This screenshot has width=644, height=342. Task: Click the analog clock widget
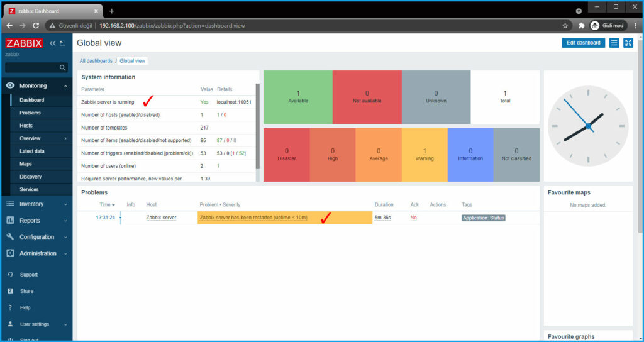(588, 126)
